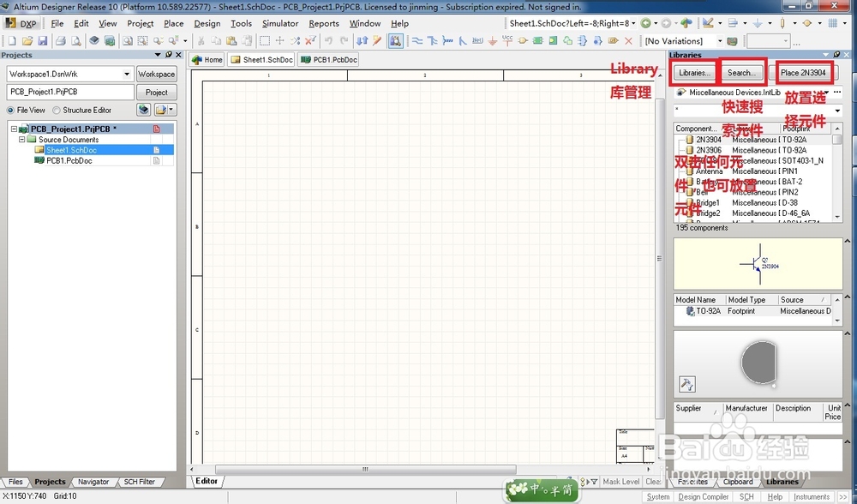The image size is (857, 504).
Task: Click the Cut scissors icon
Action: (x=201, y=41)
